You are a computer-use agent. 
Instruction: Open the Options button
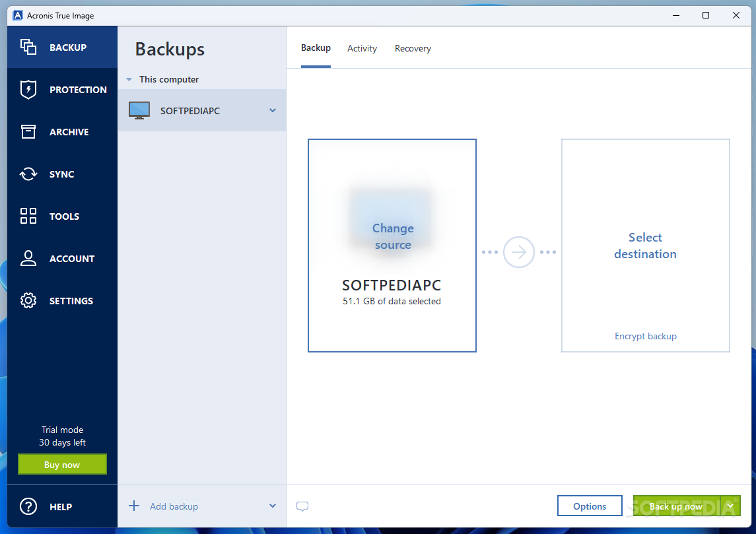(x=590, y=506)
